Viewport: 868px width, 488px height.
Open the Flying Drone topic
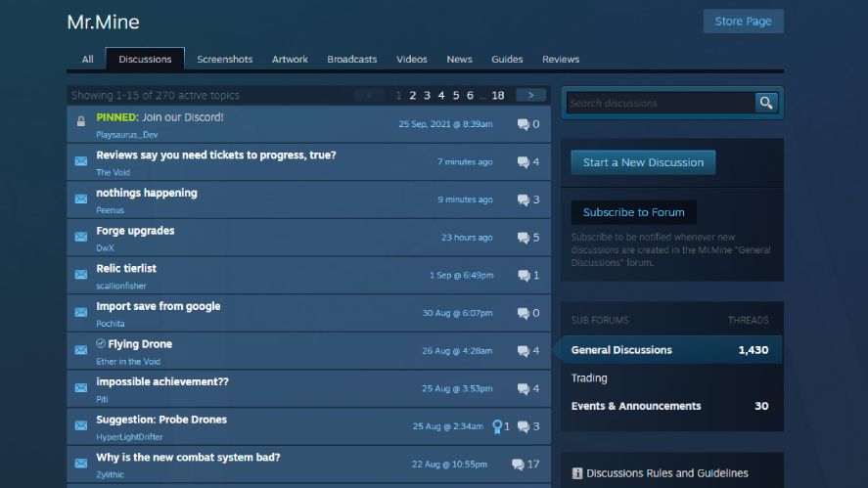pos(140,343)
